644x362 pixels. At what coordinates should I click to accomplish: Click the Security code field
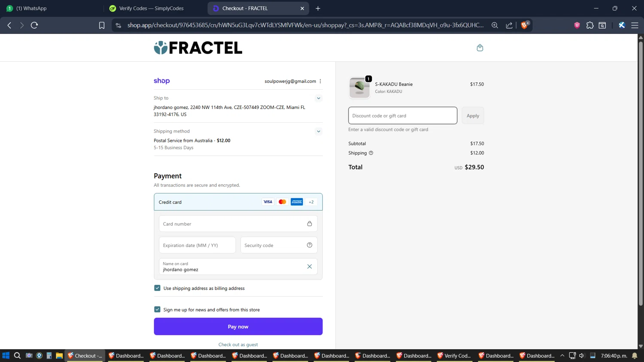tap(279, 245)
